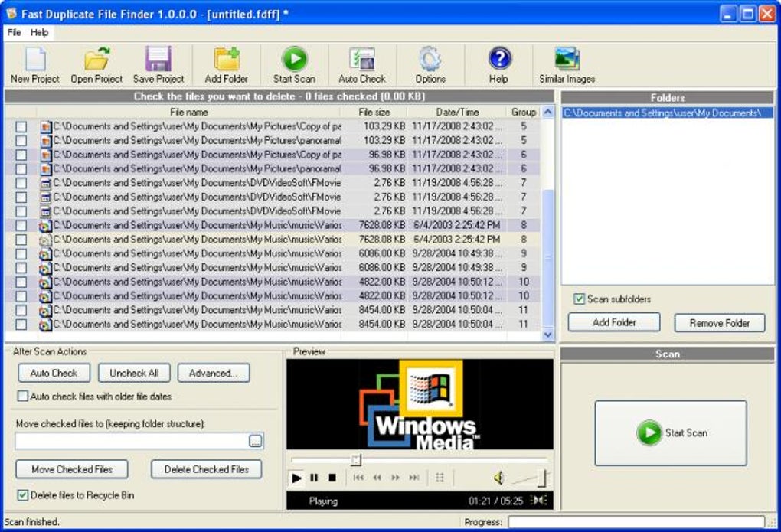The image size is (781, 532).
Task: Open the Help menu
Action: tap(39, 32)
